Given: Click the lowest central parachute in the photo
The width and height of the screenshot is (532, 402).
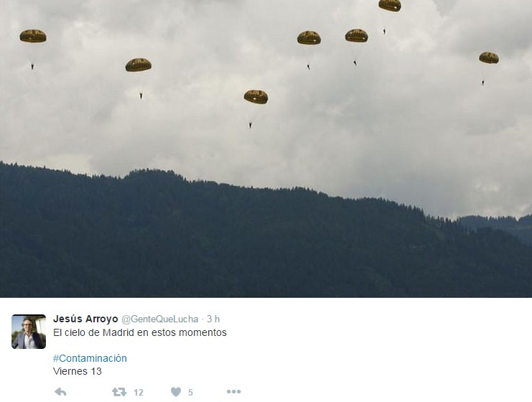Looking at the screenshot, I should (x=256, y=97).
